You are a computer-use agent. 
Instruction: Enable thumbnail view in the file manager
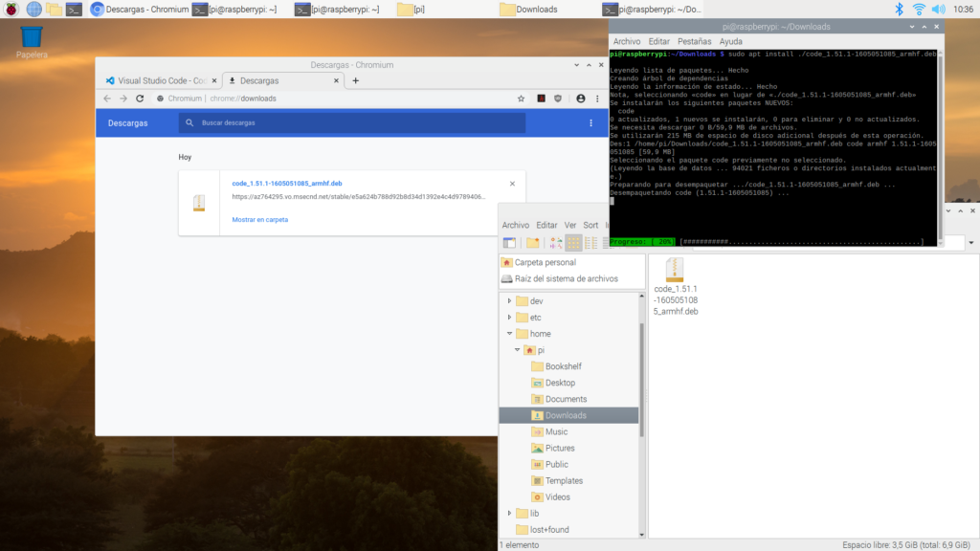click(x=556, y=242)
